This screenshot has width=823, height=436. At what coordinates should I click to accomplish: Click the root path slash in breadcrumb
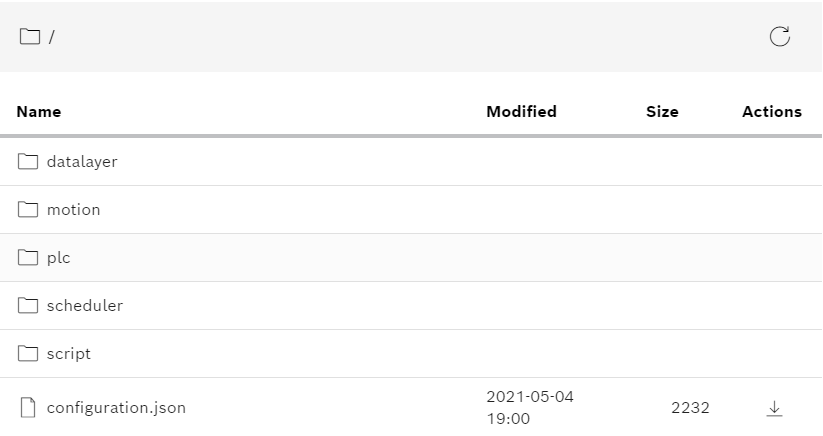(51, 38)
